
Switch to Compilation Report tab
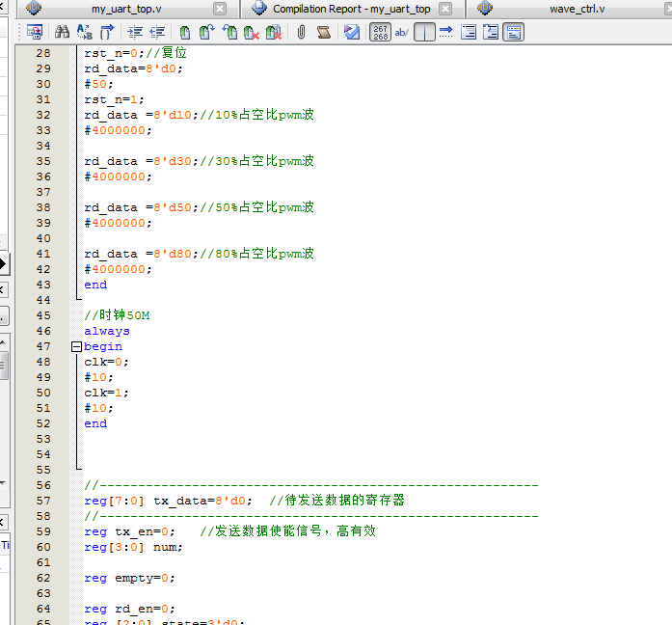[351, 9]
